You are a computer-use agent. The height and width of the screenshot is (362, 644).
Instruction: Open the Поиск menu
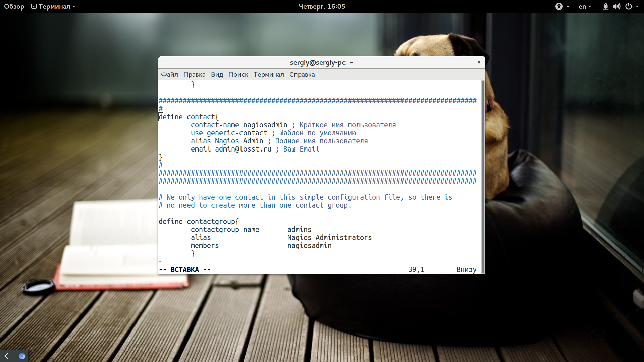(x=238, y=74)
